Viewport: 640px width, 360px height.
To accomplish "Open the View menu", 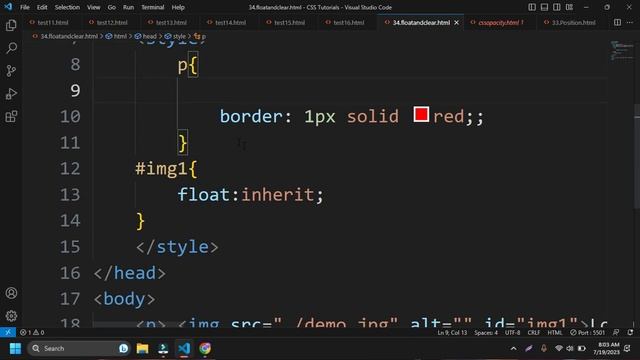I will click(93, 7).
